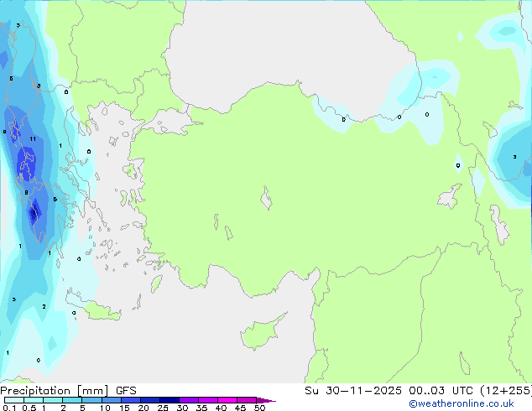Click the legend label 10
The width and height of the screenshot is (532, 411).
coord(105,408)
